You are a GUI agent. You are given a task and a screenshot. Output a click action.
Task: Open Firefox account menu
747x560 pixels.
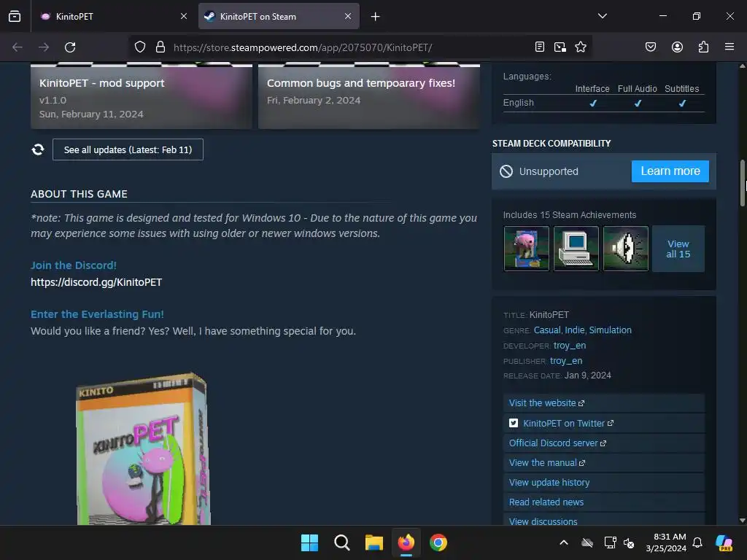click(x=677, y=47)
